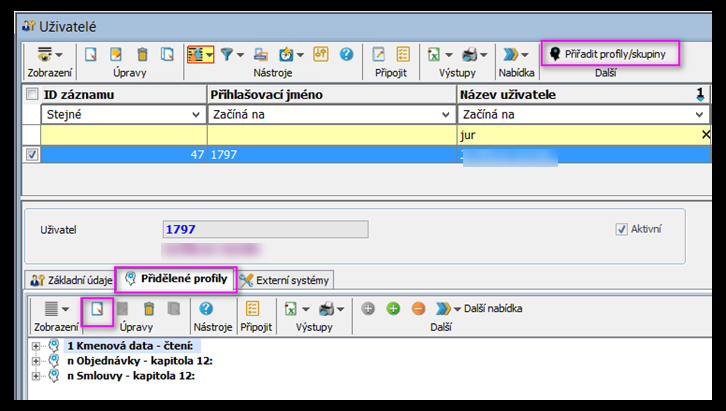
Task: Open the Externí systémy tab
Action: [x=284, y=279]
